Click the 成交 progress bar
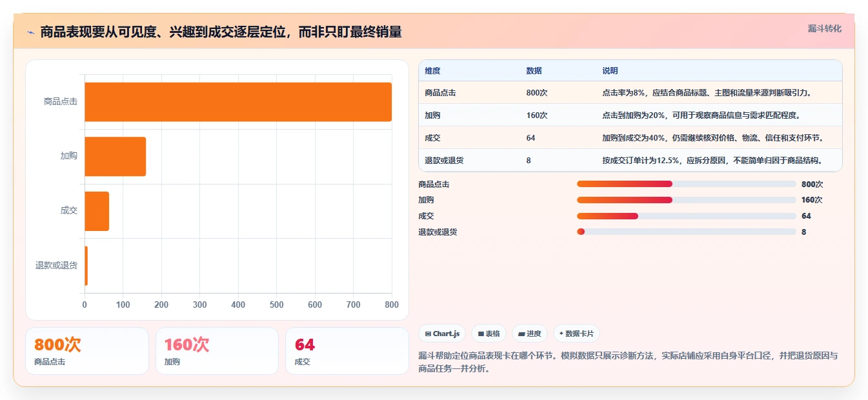868x400 pixels. (x=686, y=216)
